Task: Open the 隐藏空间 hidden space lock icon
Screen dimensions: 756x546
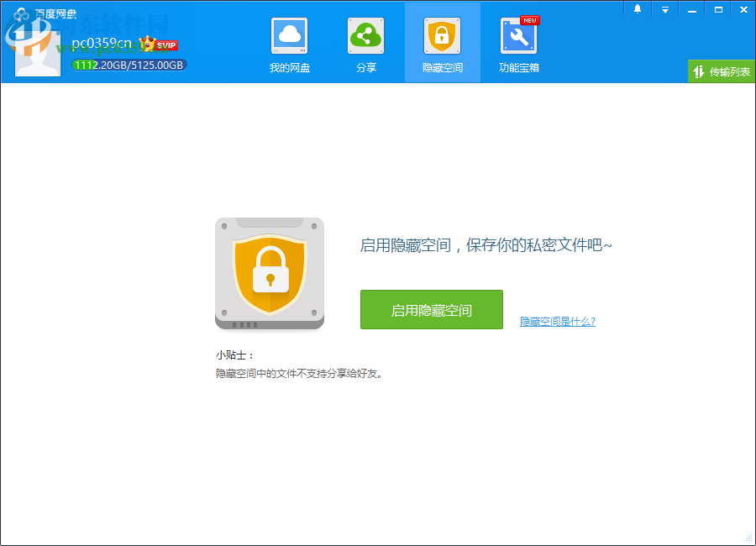Action: 442,35
